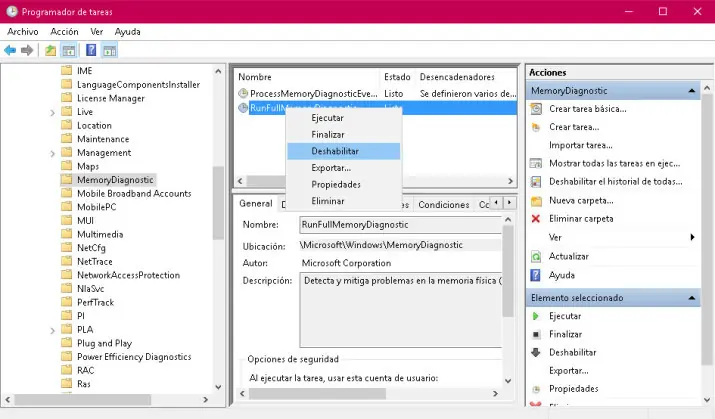Screen dimensions: 715x419
Task: Click the Propiedades icon in Acciones pane
Action: [536, 389]
